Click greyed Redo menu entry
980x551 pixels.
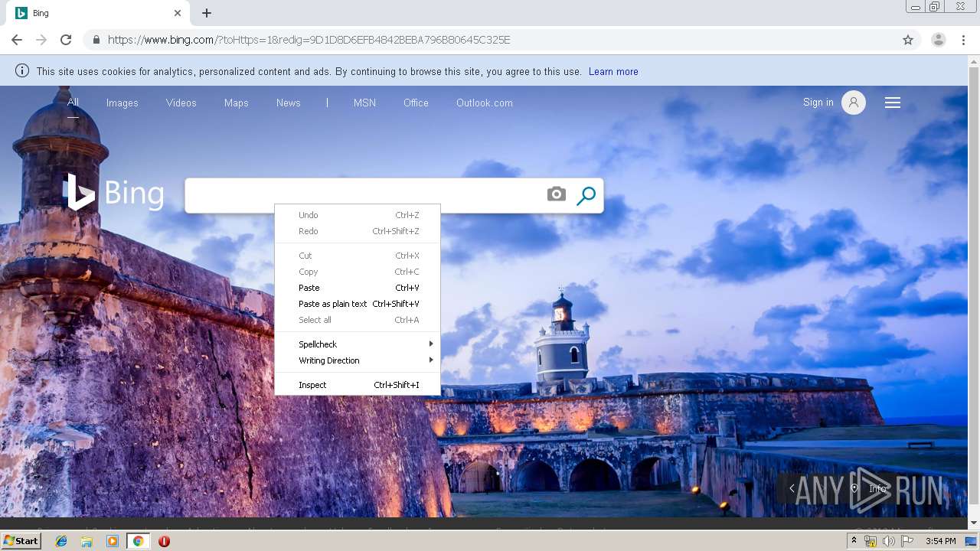point(358,231)
